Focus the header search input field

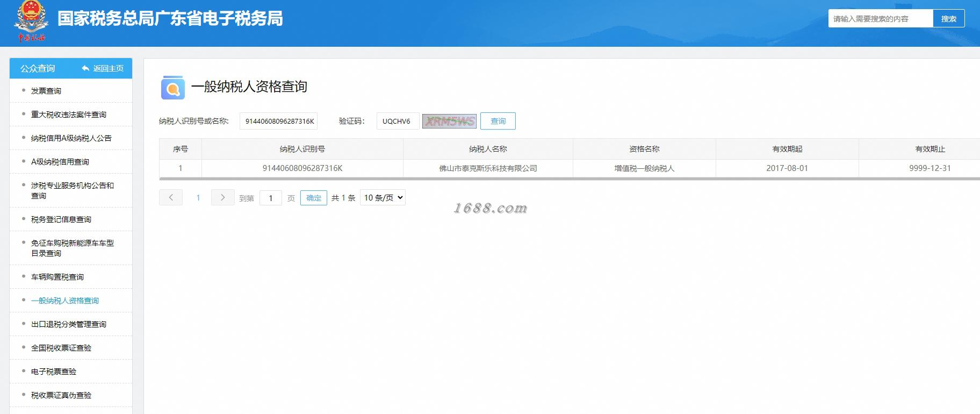(x=881, y=19)
